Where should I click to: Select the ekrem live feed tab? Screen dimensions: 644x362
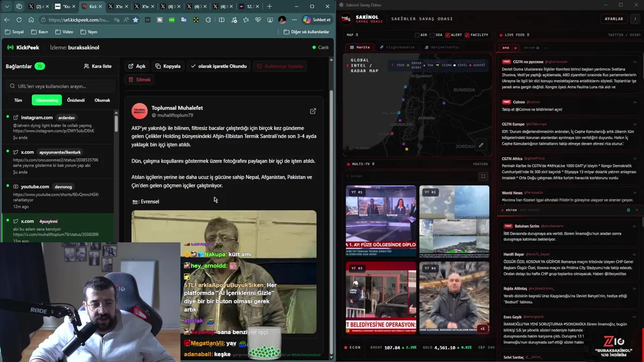(x=531, y=48)
